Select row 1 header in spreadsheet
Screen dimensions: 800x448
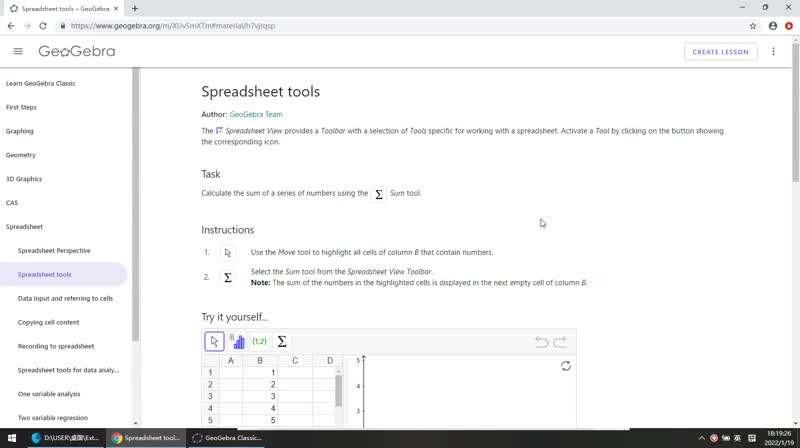click(x=210, y=372)
